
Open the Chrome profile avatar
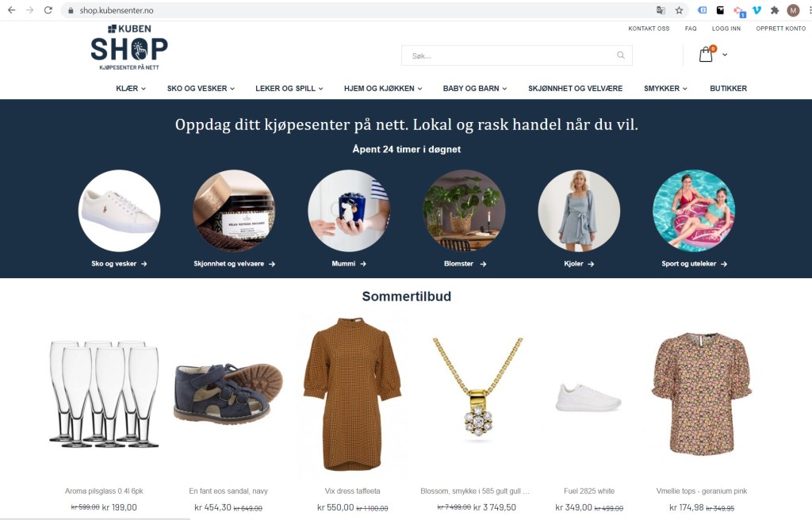coord(793,10)
